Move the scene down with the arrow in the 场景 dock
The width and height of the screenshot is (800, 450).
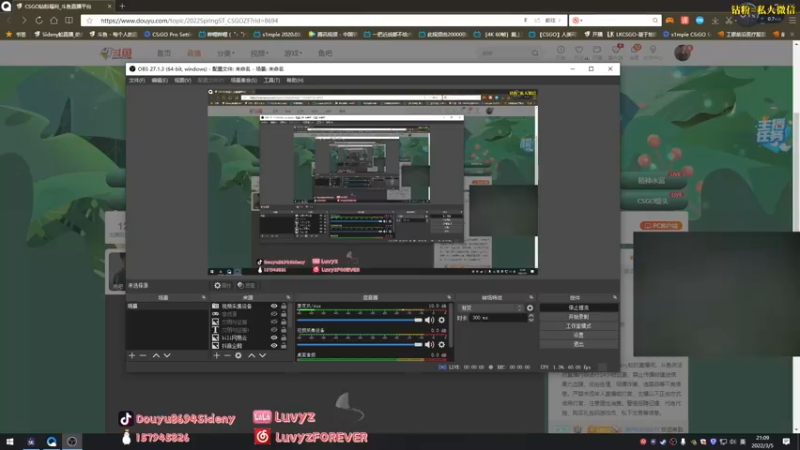[167, 355]
